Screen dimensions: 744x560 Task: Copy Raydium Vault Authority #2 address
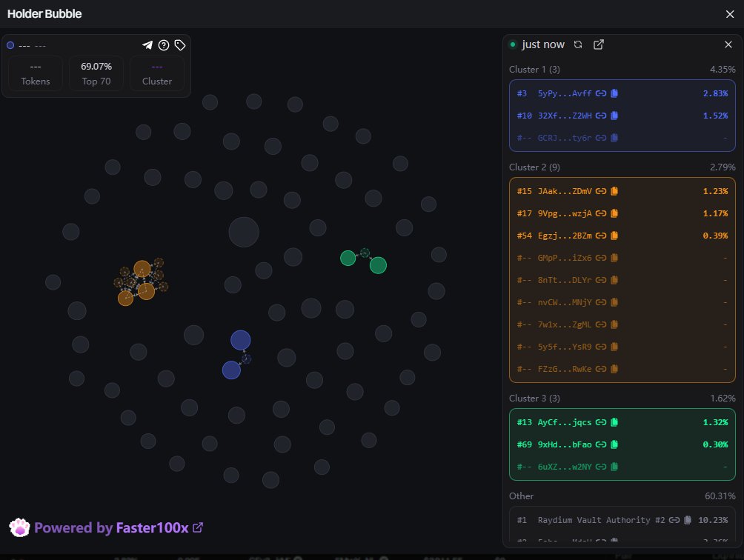(x=688, y=520)
